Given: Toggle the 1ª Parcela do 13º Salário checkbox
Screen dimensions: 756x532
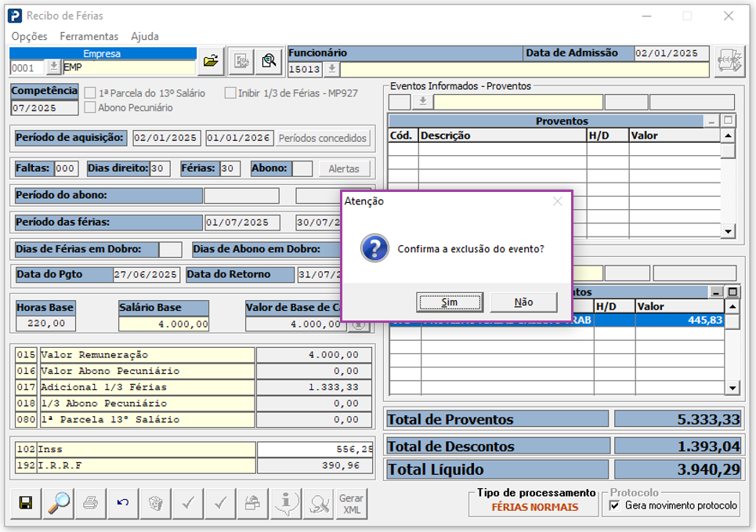Looking at the screenshot, I should click(x=90, y=93).
